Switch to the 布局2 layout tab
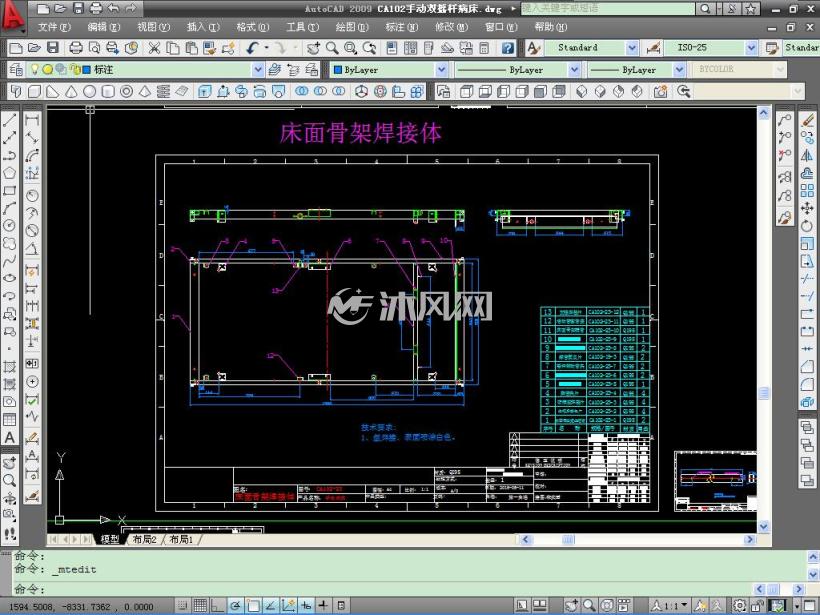The image size is (820, 615). point(145,539)
